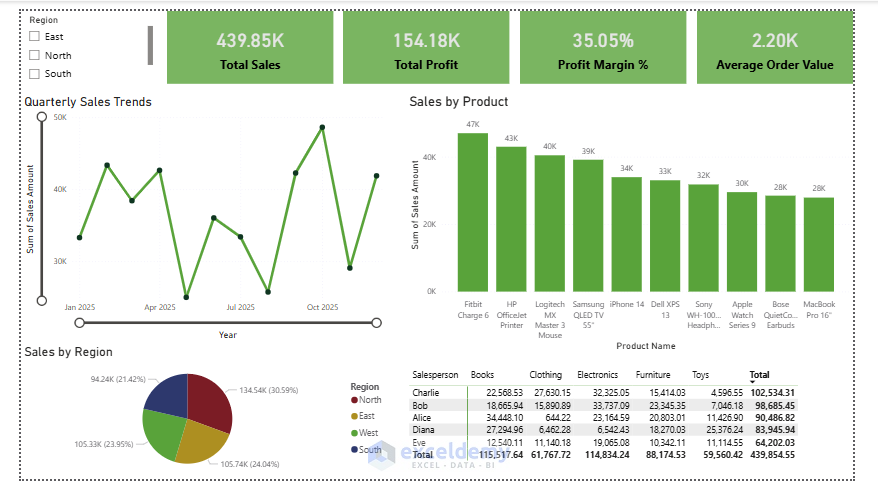The height and width of the screenshot is (487, 878).
Task: Click the Apple Watch Series 9 bar
Action: click(x=742, y=242)
